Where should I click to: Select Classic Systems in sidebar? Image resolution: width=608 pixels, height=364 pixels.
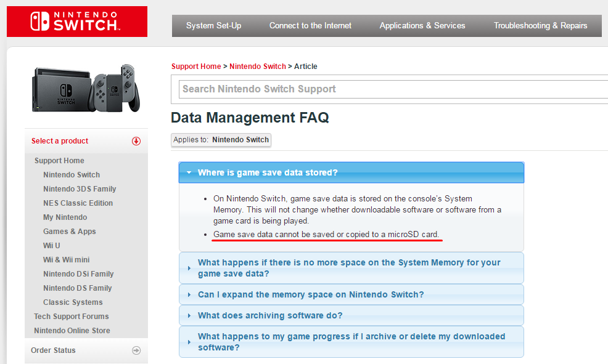tap(73, 302)
